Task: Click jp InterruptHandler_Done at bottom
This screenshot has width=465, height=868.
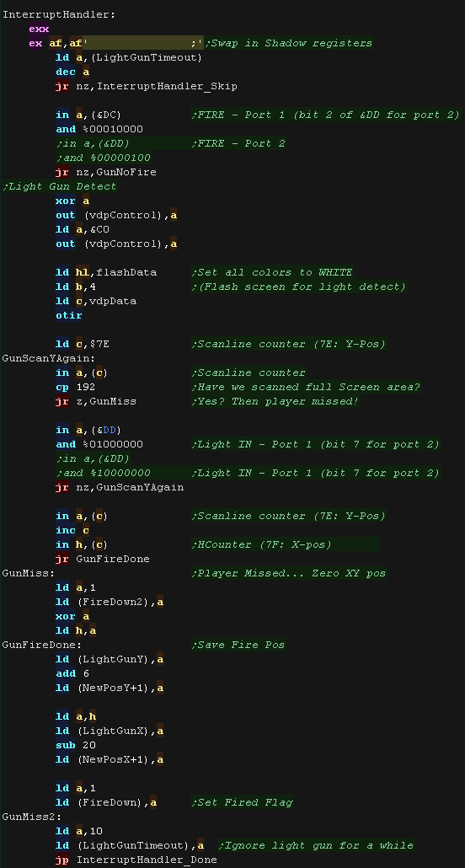Action: [x=136, y=860]
